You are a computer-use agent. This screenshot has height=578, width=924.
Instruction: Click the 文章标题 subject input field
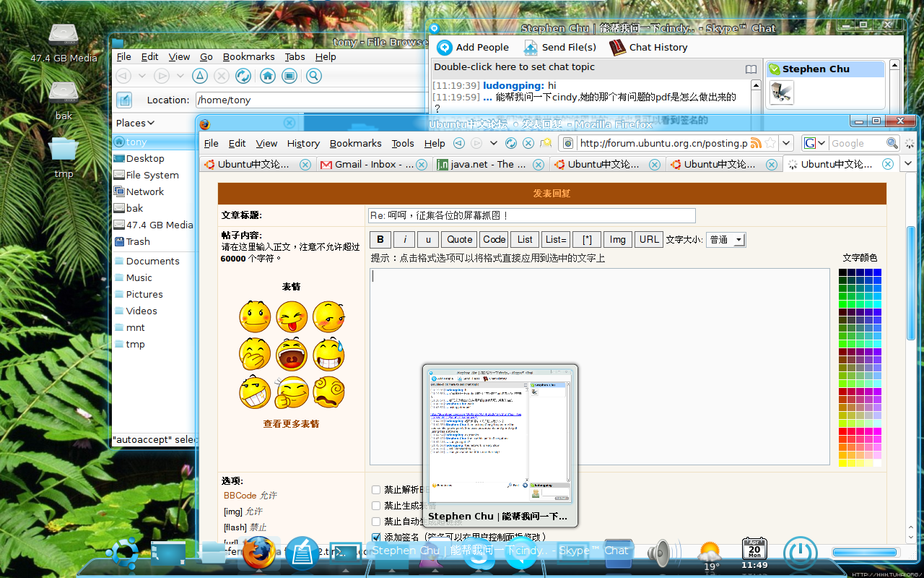531,215
